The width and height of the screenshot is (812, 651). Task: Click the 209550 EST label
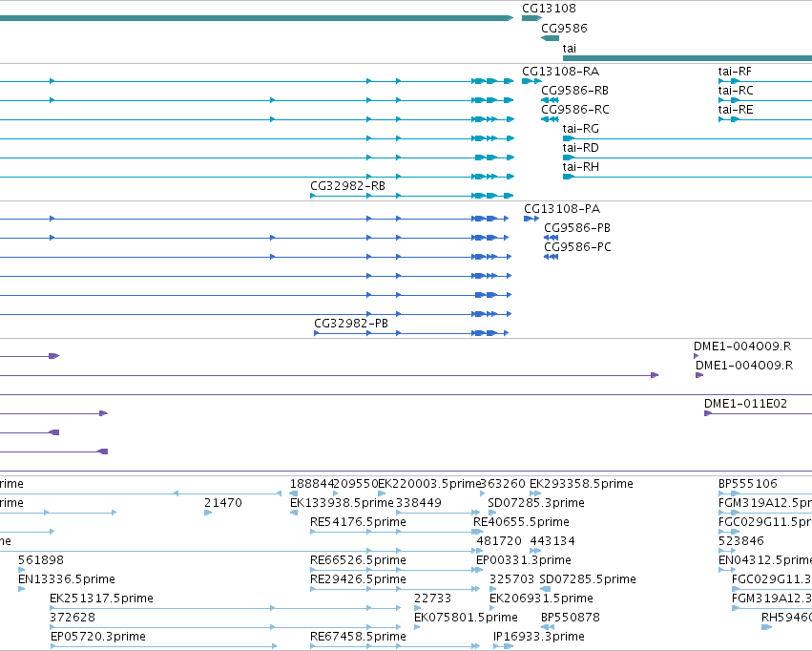[356, 484]
